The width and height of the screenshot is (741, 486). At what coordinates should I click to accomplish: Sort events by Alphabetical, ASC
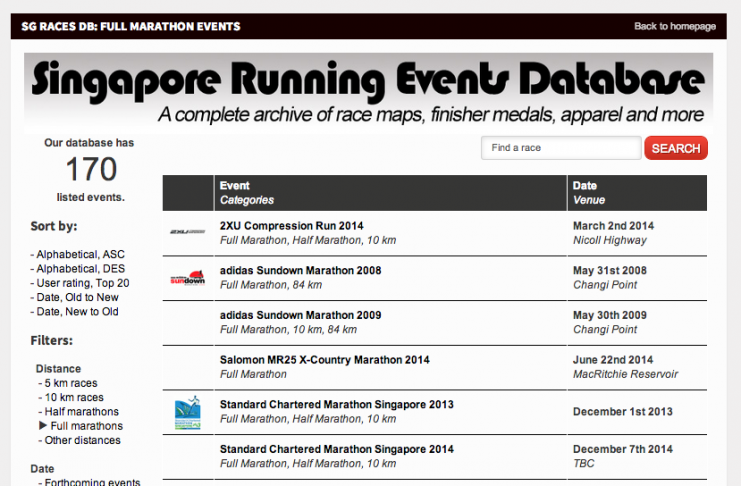80,254
